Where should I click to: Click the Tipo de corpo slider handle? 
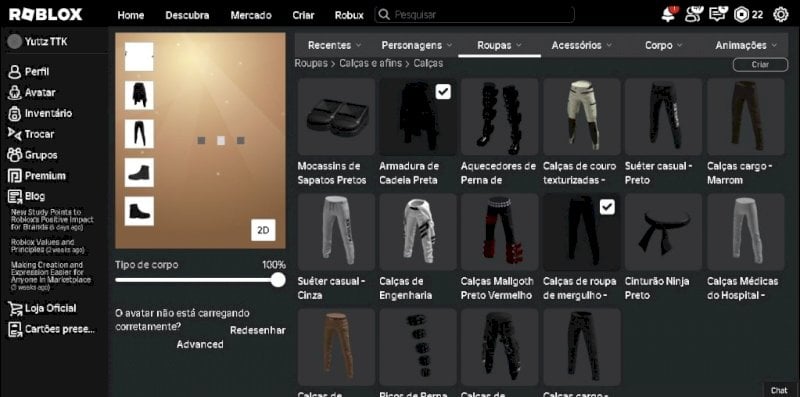coord(278,280)
